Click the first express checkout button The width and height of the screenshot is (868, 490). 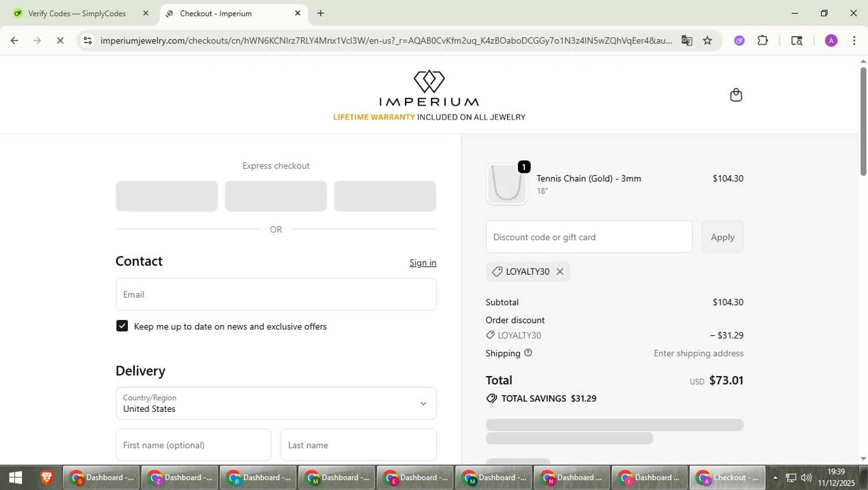point(167,196)
